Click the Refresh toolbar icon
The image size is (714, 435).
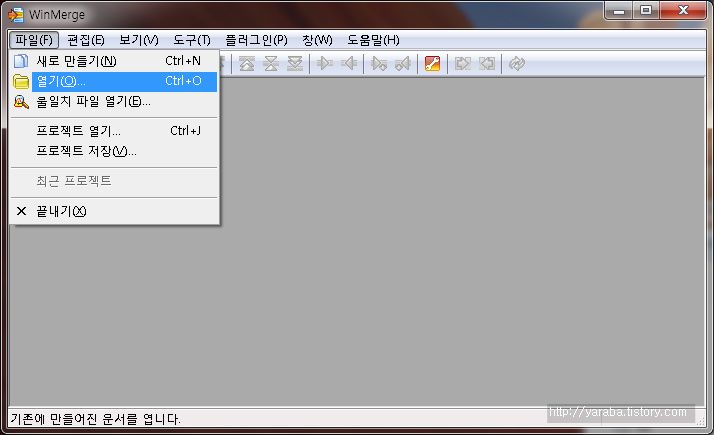pos(517,63)
